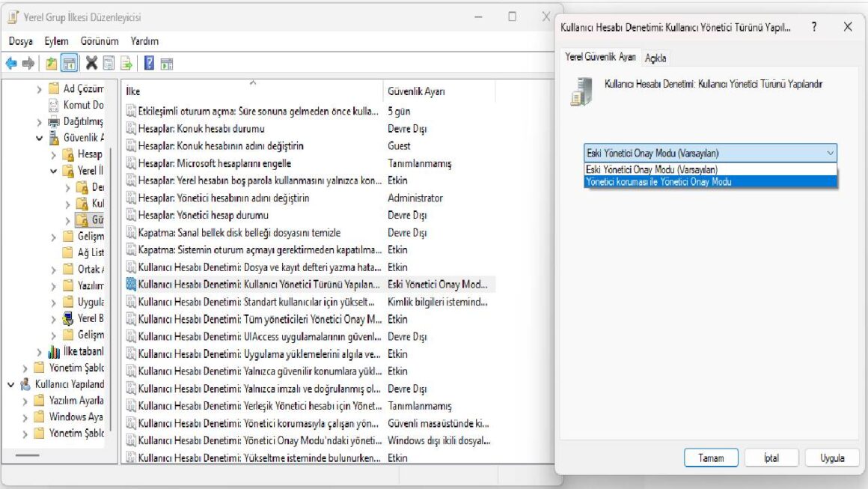Click the 'Guest' security setting value

[x=399, y=145]
